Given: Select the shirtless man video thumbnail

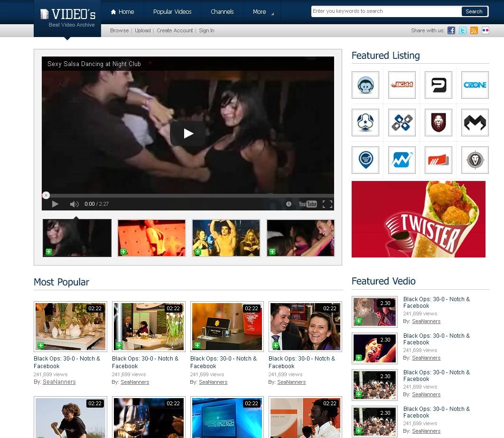Looking at the screenshot, I should click(226, 238).
